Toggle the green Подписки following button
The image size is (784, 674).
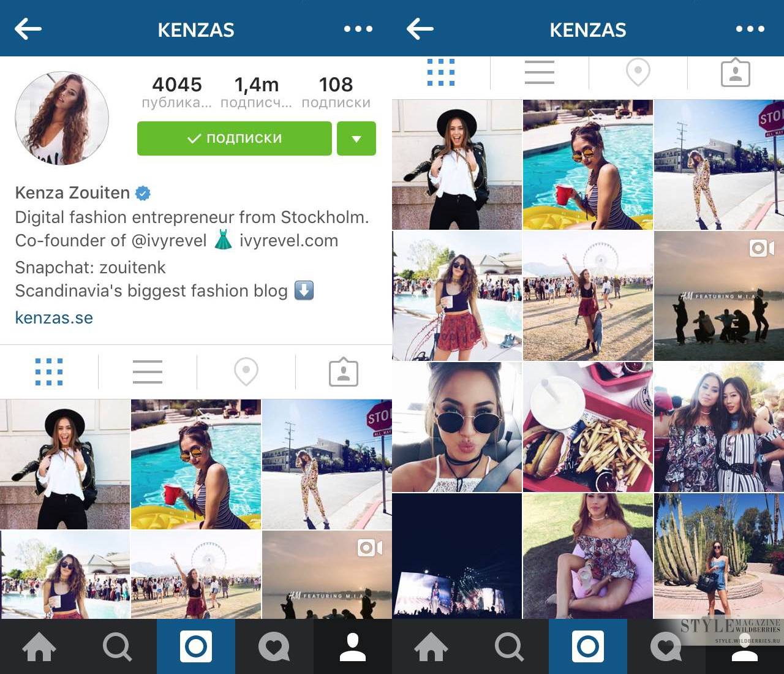[235, 138]
